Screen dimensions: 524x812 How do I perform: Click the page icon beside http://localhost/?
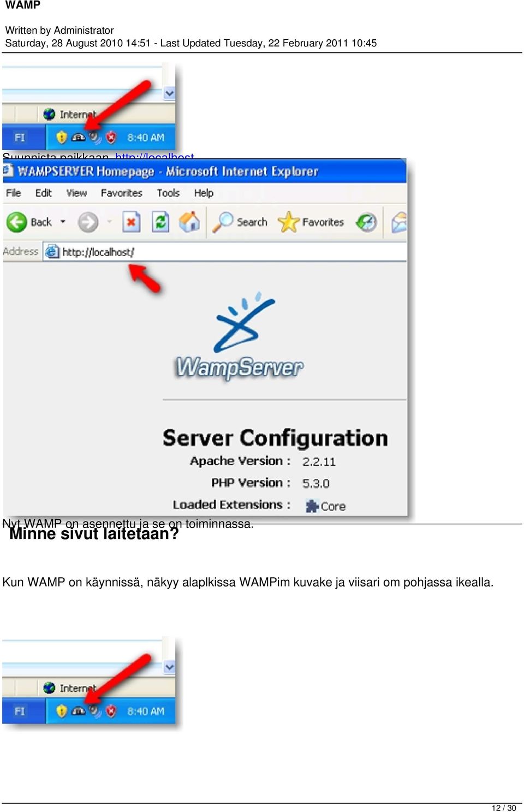pos(52,252)
